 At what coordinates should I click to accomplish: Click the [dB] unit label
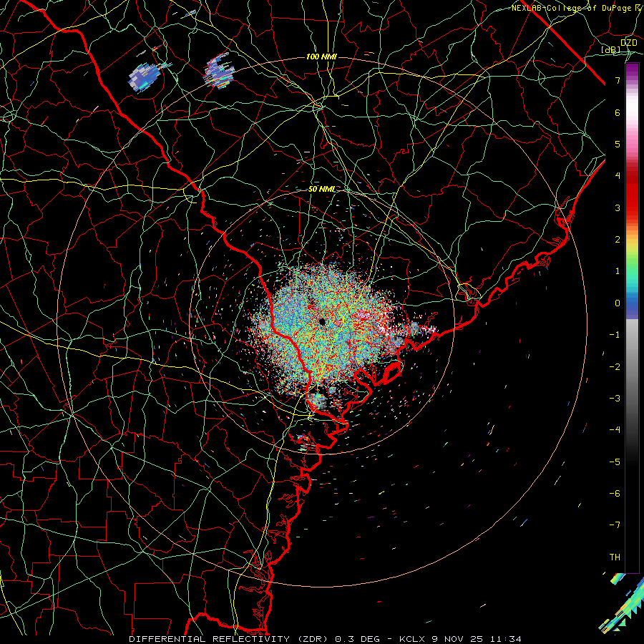(x=611, y=49)
